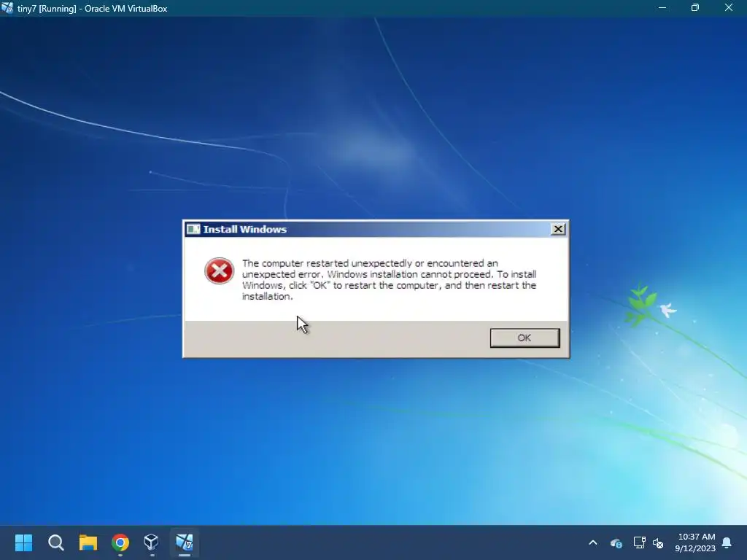Open the OneDrive cloud tray icon

click(x=616, y=542)
